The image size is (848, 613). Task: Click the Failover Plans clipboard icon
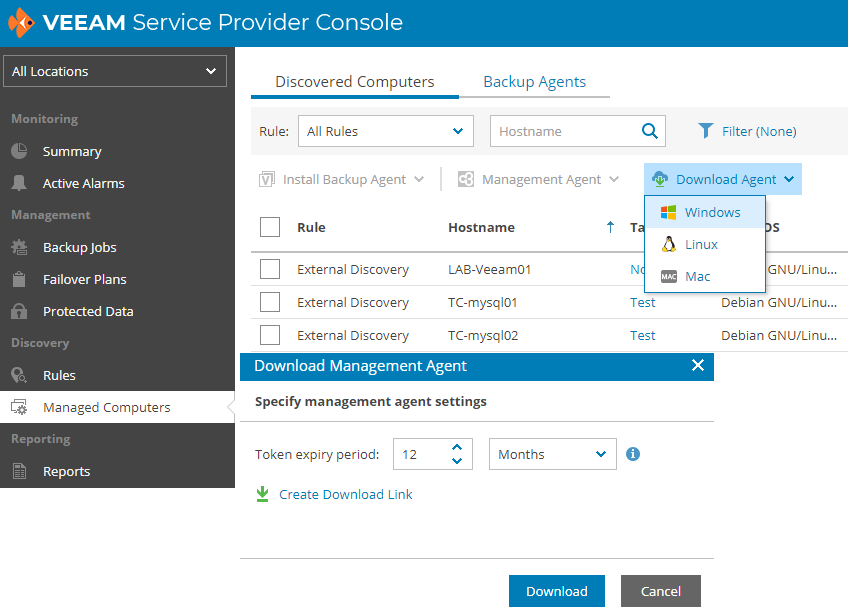click(19, 279)
